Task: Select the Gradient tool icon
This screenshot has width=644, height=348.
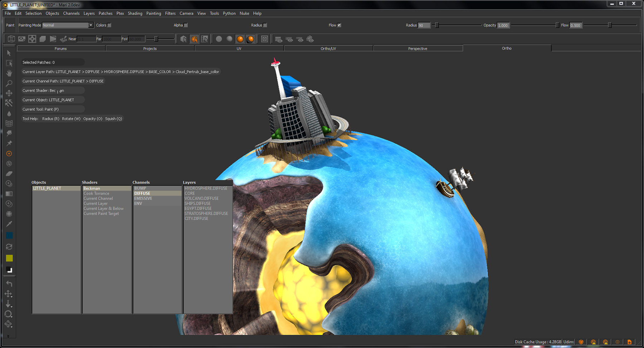Action: pos(9,194)
